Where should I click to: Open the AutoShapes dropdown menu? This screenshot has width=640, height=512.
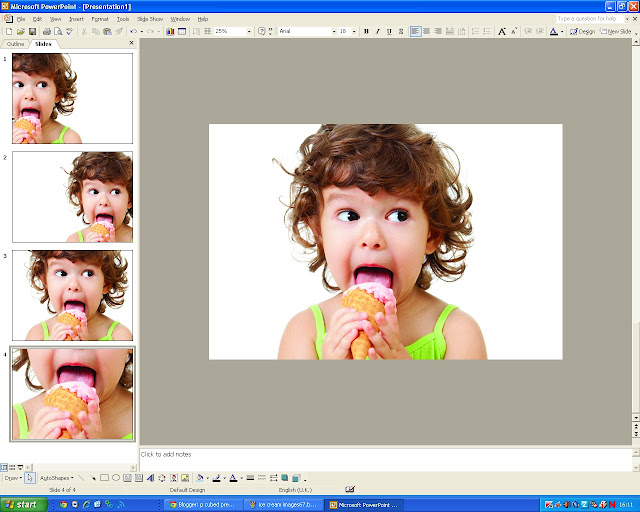click(55, 478)
